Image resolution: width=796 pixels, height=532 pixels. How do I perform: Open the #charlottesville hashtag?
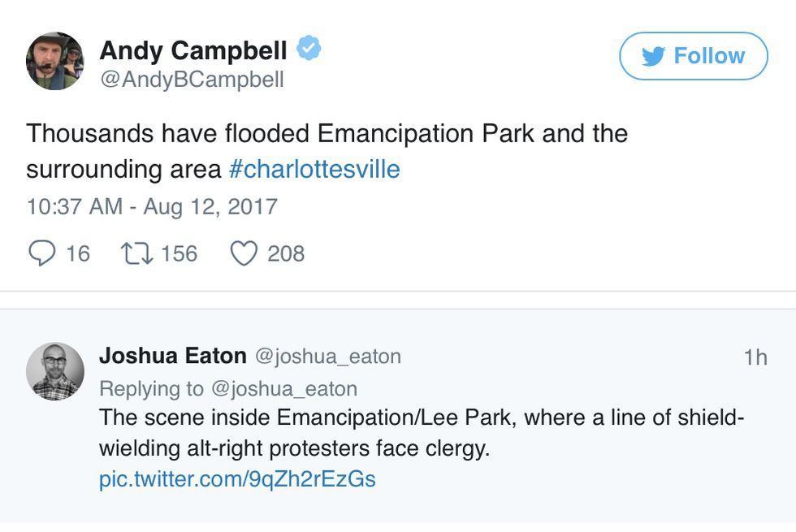[x=314, y=169]
